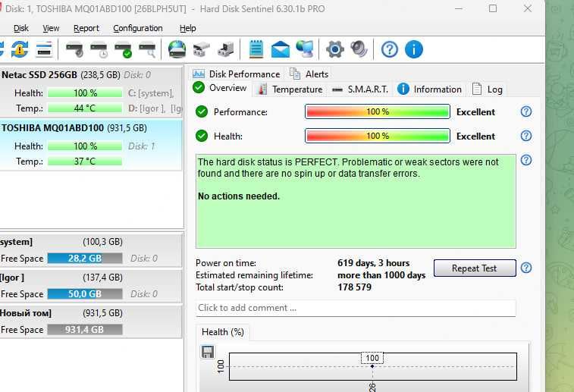Open the Disk menu

point(21,28)
